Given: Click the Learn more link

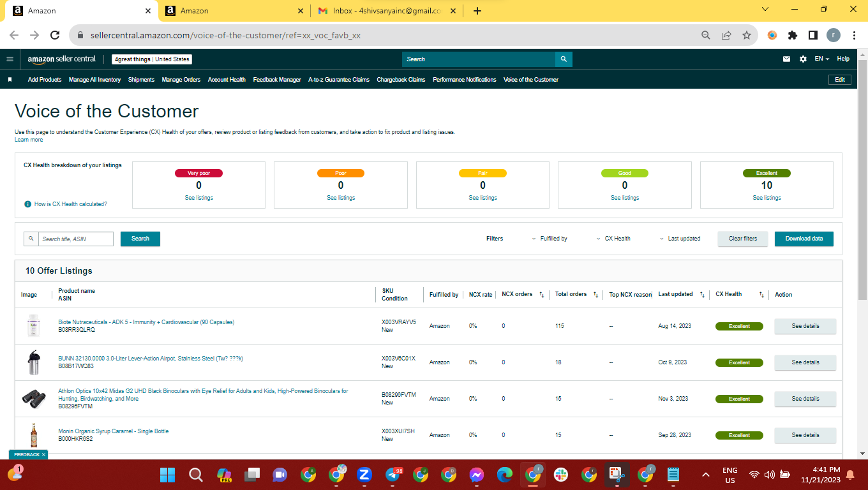Looking at the screenshot, I should click(29, 140).
